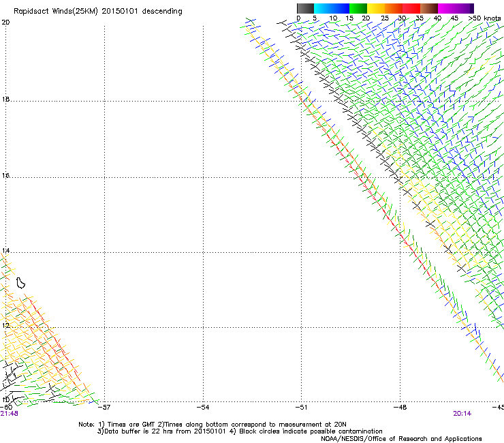Click the green 15-20 knots color swatch
The width and height of the screenshot is (504, 443).
(358, 8)
